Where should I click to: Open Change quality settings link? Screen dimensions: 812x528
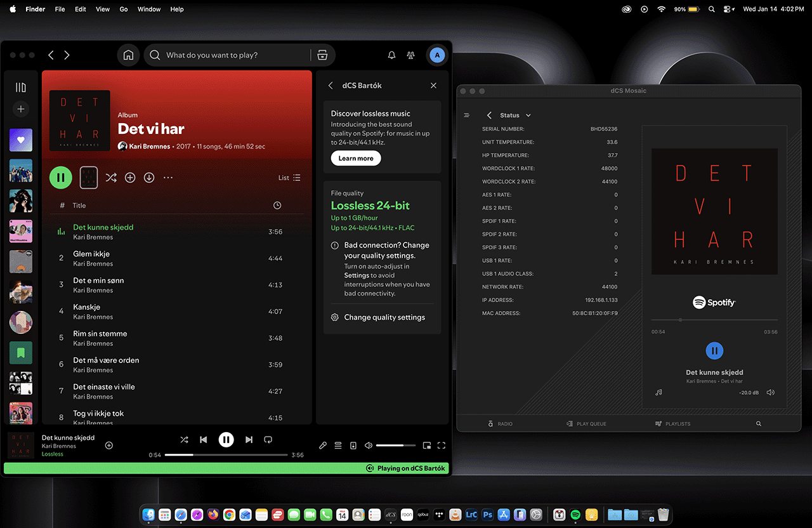click(x=384, y=317)
